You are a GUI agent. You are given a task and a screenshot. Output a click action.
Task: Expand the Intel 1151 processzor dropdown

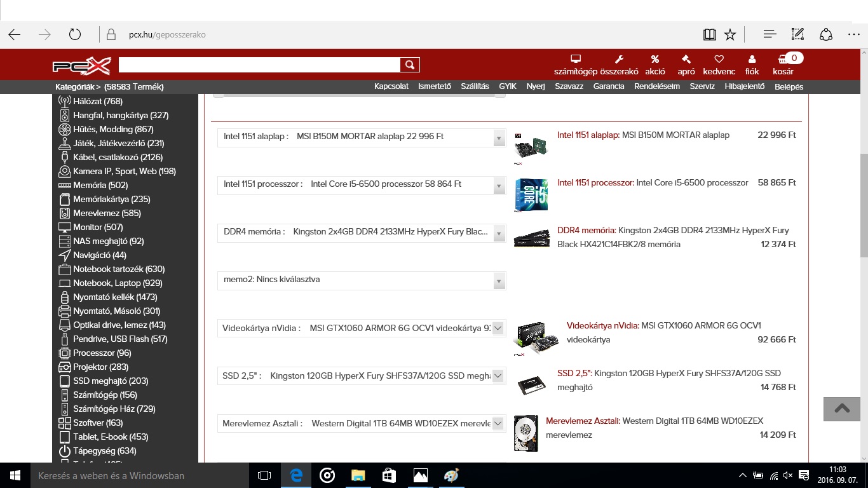(499, 185)
